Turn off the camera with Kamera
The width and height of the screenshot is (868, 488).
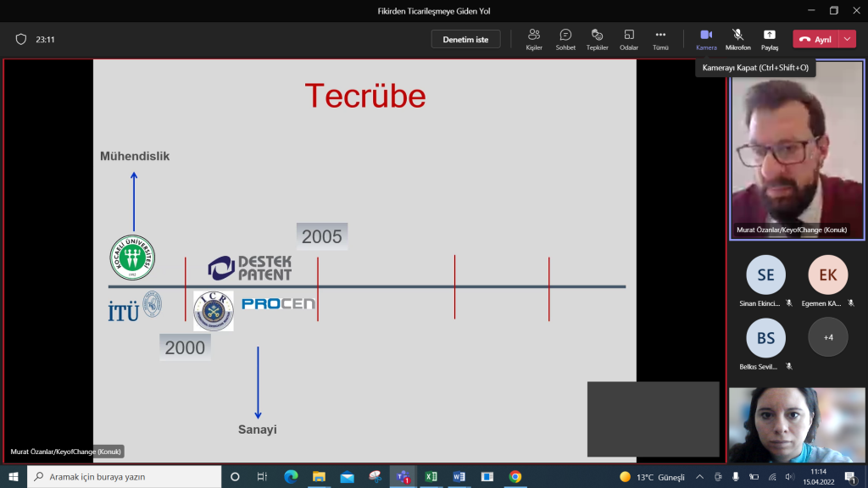[705, 39]
